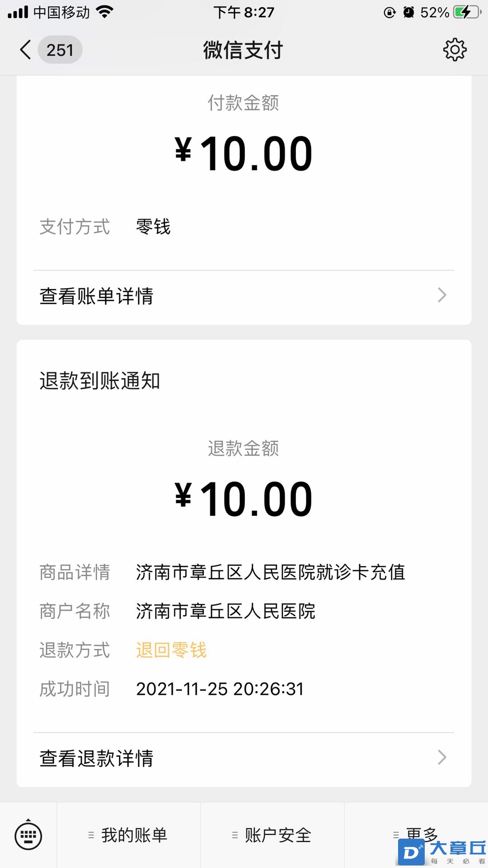Expand chevron next to 查看账单详情

pyautogui.click(x=442, y=295)
